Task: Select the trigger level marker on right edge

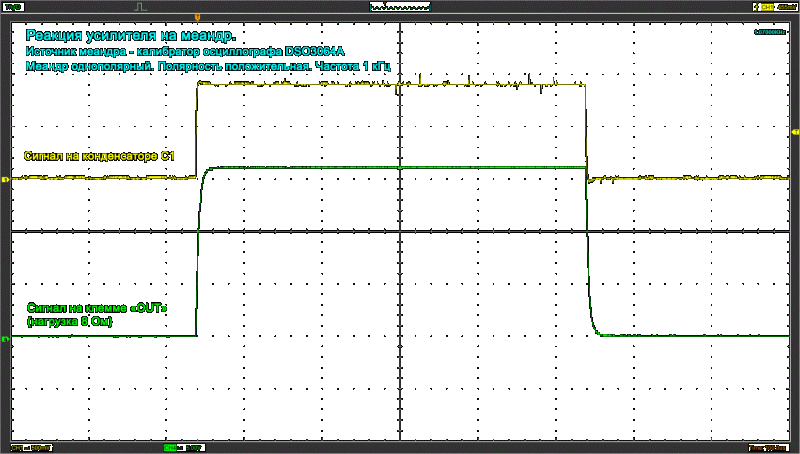Action: [795, 132]
